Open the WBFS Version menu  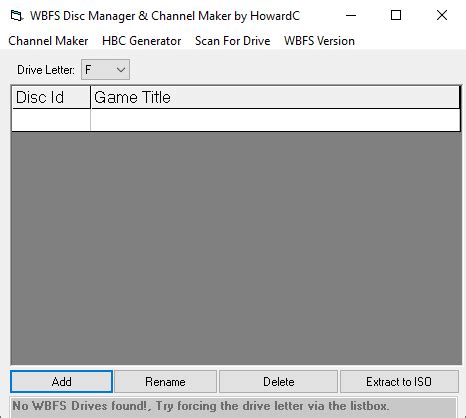tap(319, 41)
